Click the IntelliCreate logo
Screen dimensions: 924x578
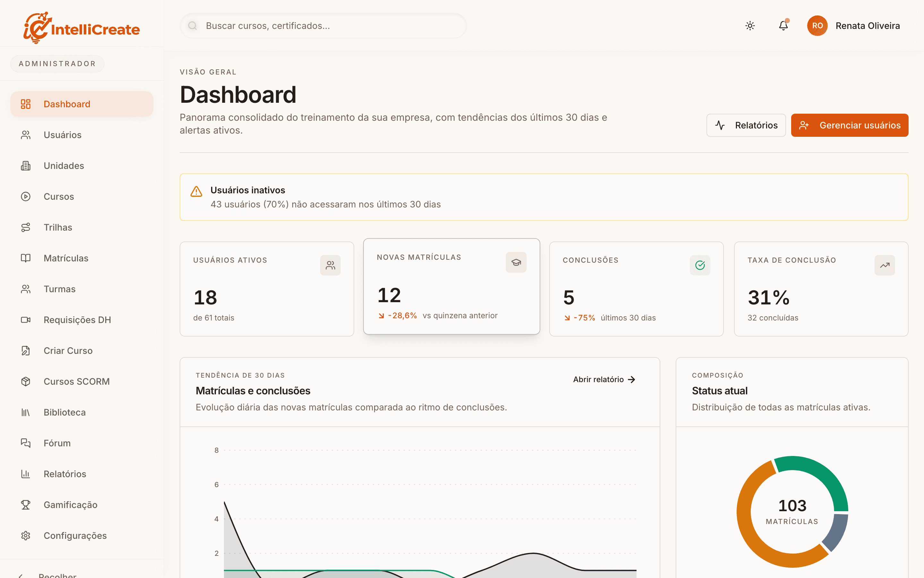[82, 28]
